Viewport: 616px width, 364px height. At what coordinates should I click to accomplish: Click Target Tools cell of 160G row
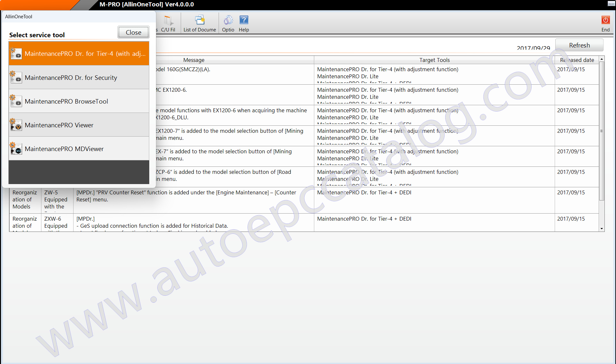coord(434,74)
